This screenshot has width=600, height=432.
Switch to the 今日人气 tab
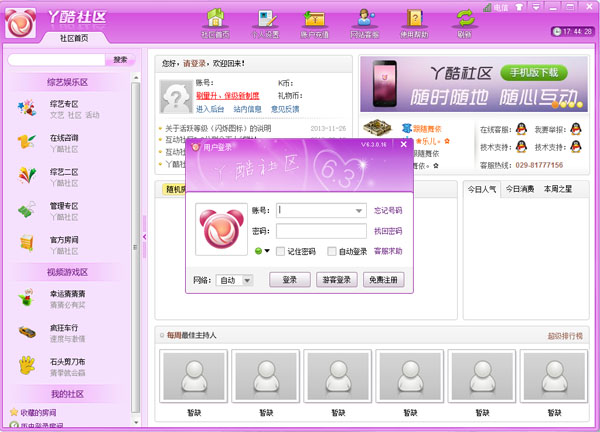click(482, 189)
